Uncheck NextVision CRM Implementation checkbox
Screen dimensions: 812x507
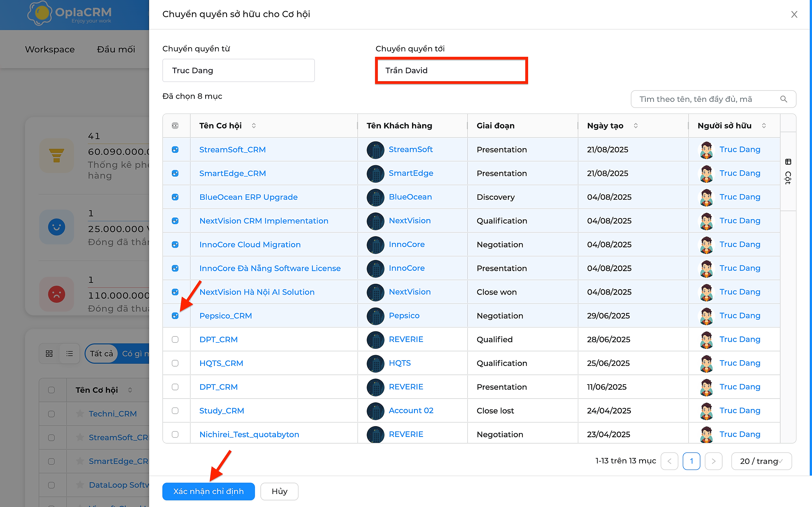(x=175, y=221)
